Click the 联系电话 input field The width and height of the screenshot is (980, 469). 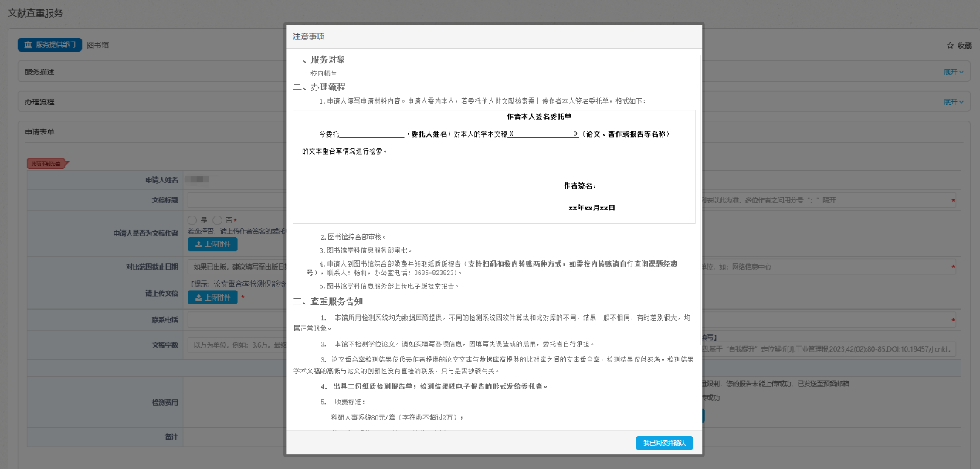236,320
